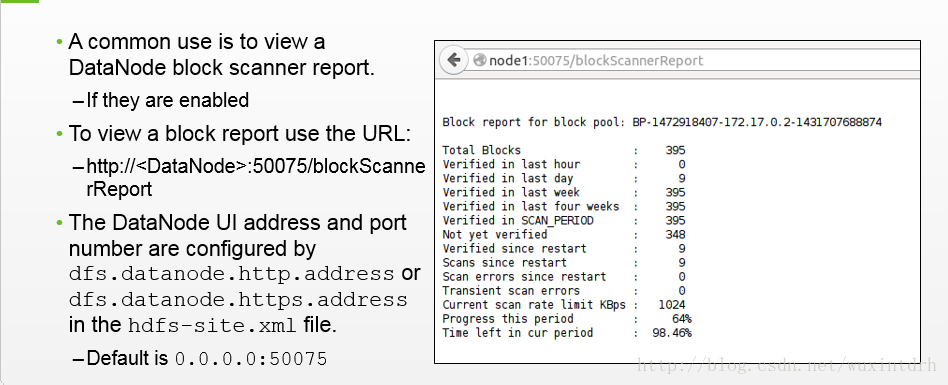The width and height of the screenshot is (948, 385).
Task: Click the http://<DataNode>:50075/blockScannerReport URL text
Action: [256, 178]
